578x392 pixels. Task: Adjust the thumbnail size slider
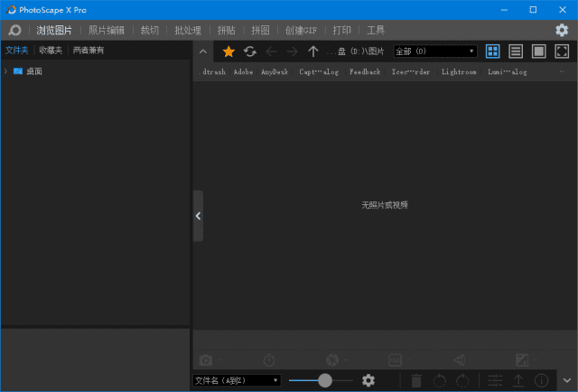(324, 380)
